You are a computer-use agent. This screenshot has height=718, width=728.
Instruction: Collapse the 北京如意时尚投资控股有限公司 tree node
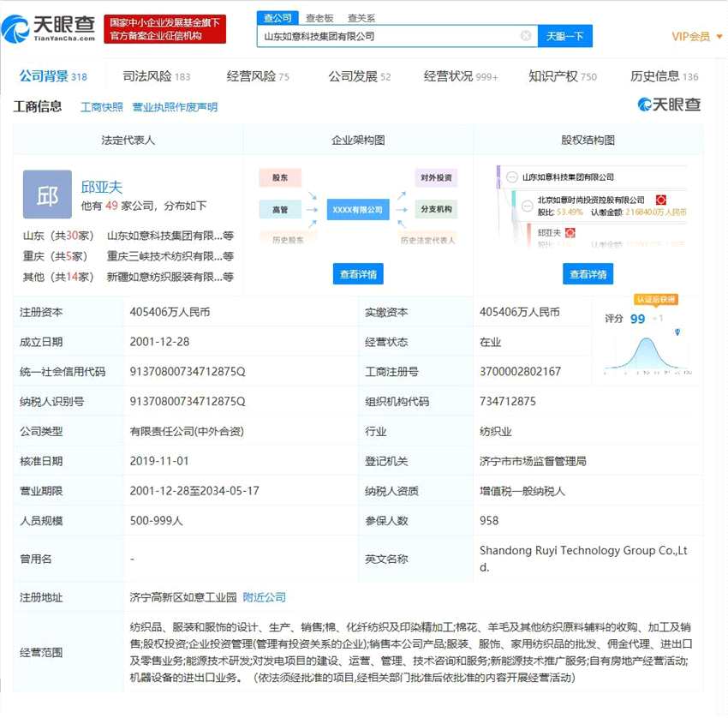pos(528,206)
